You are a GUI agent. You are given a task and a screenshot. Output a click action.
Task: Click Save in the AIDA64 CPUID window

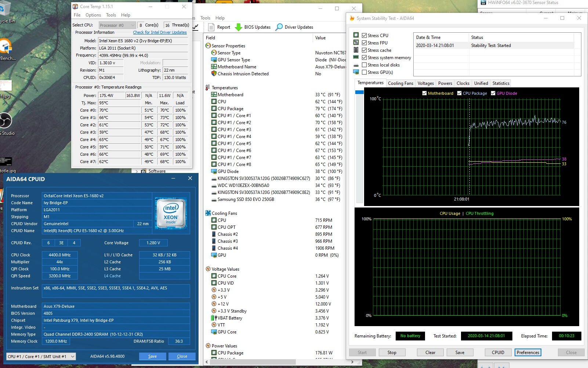coord(152,356)
